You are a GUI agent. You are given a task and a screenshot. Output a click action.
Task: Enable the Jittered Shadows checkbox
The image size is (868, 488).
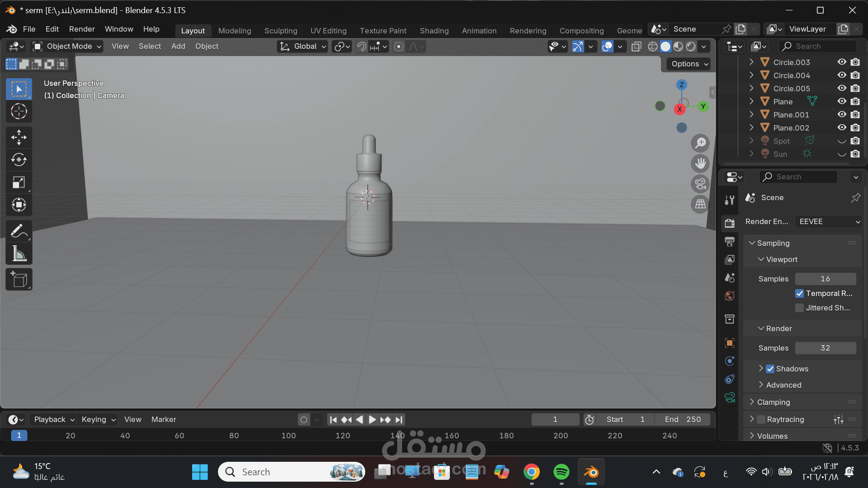(x=799, y=308)
